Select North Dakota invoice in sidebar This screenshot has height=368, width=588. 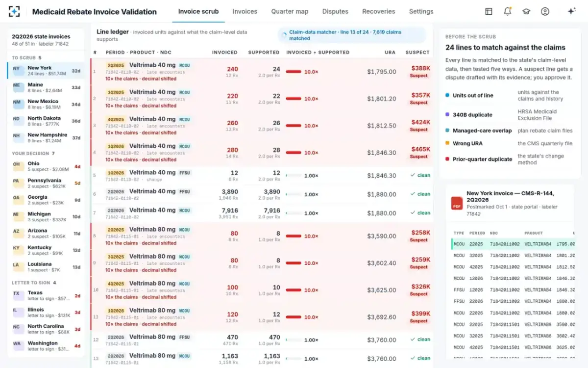(46, 121)
